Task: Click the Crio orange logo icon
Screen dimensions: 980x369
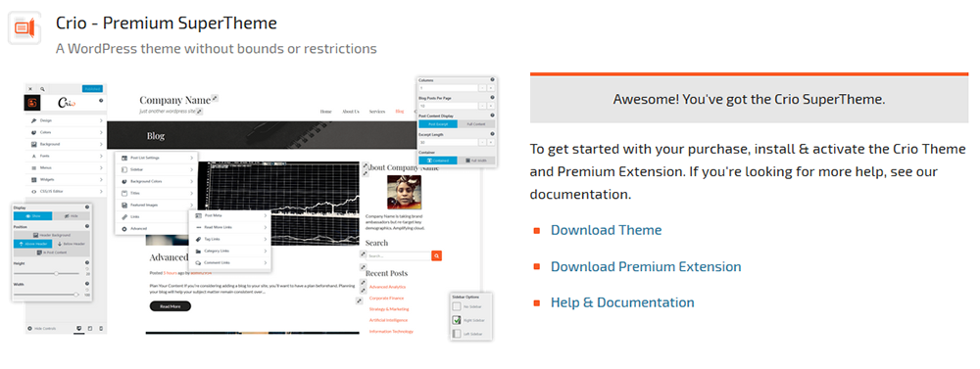Action: pyautogui.click(x=24, y=28)
